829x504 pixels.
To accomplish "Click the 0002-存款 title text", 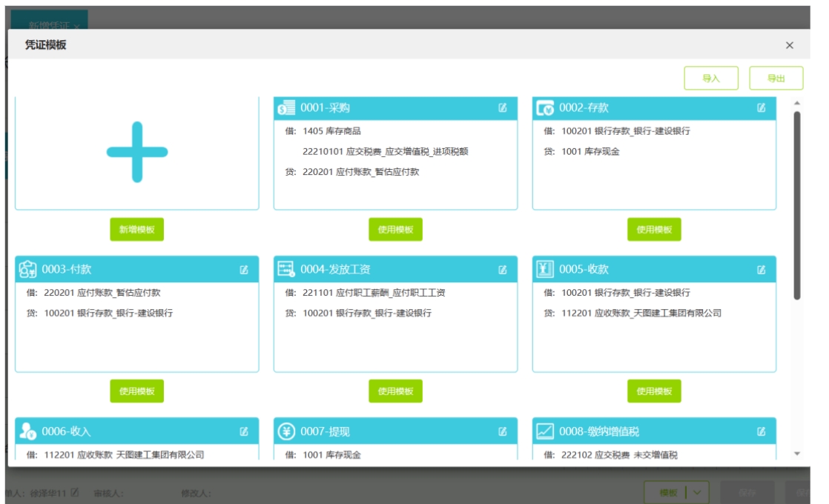I will coord(584,107).
